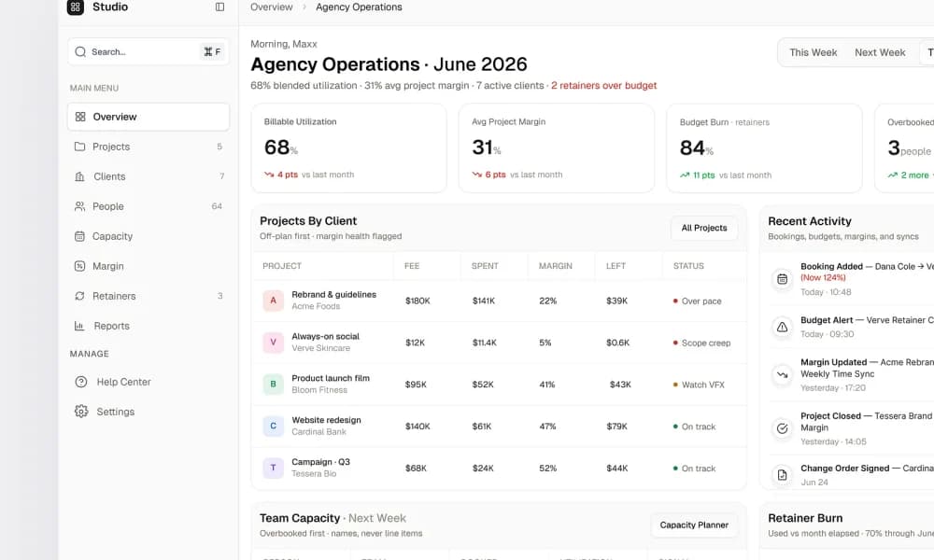Open Clients in the main menu
The height and width of the screenshot is (560, 934).
point(149,176)
